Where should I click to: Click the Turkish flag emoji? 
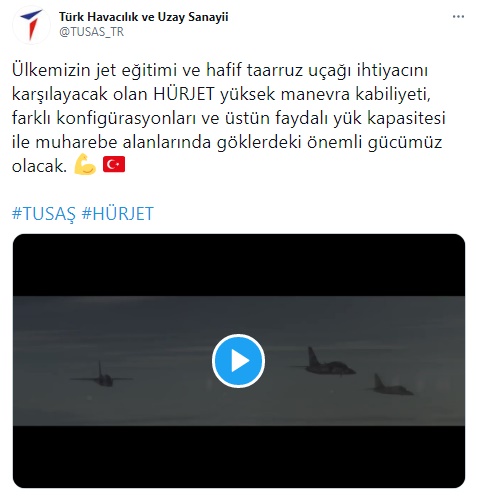click(x=114, y=164)
